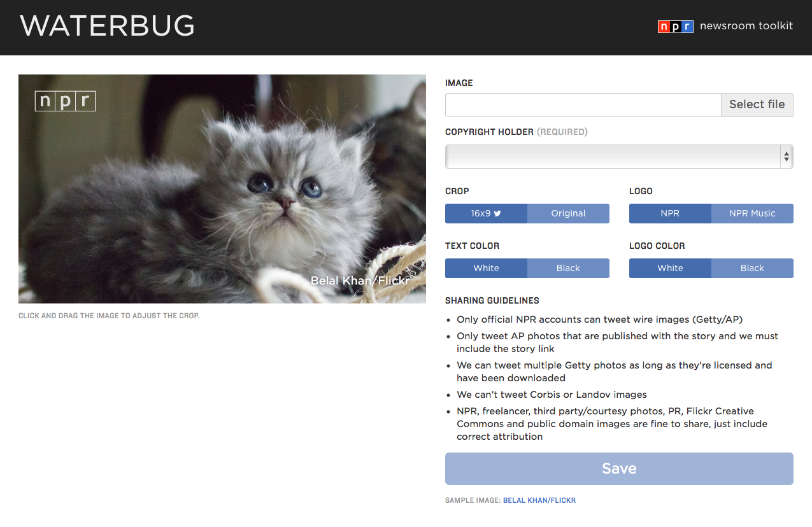Switch crop to Original
This screenshot has width=812, height=527.
[x=568, y=213]
